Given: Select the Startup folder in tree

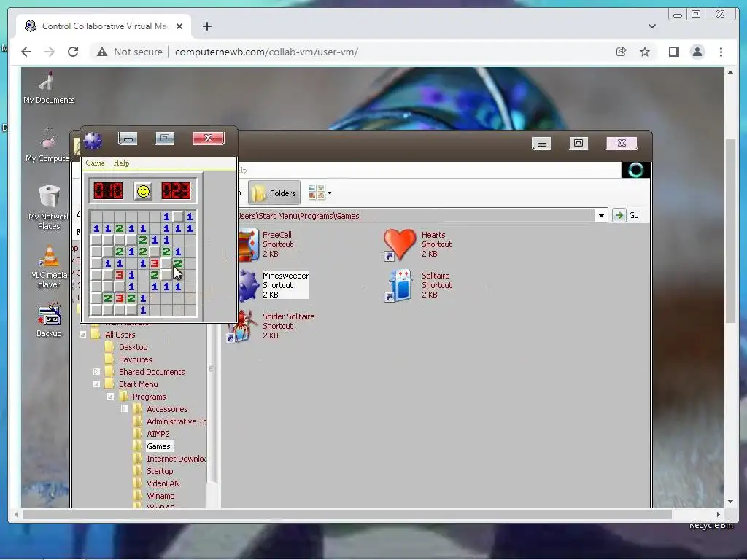Looking at the screenshot, I should click(160, 471).
